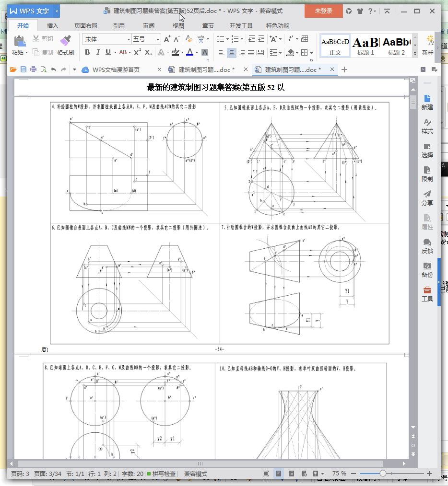Screen dimensions: 448x486
Task: Decrease the paragraph indent
Action: pos(252,39)
